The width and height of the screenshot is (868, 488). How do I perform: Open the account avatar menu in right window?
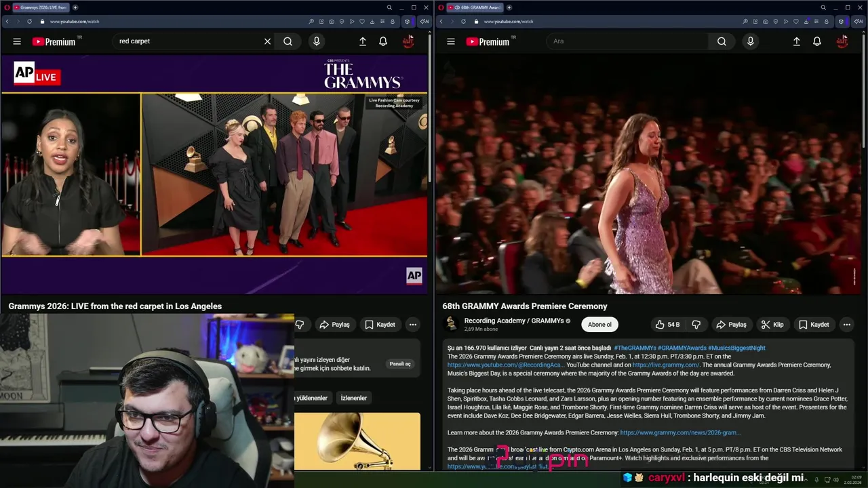(x=842, y=41)
